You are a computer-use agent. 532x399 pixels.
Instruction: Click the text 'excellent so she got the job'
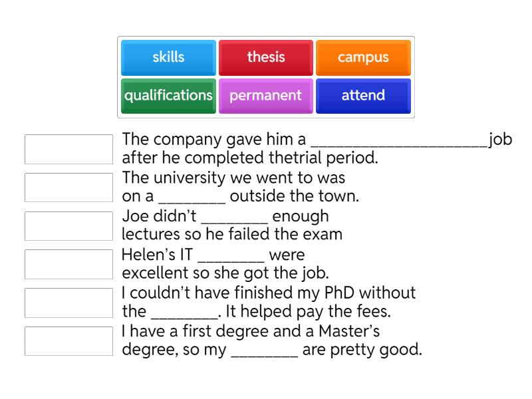click(226, 273)
